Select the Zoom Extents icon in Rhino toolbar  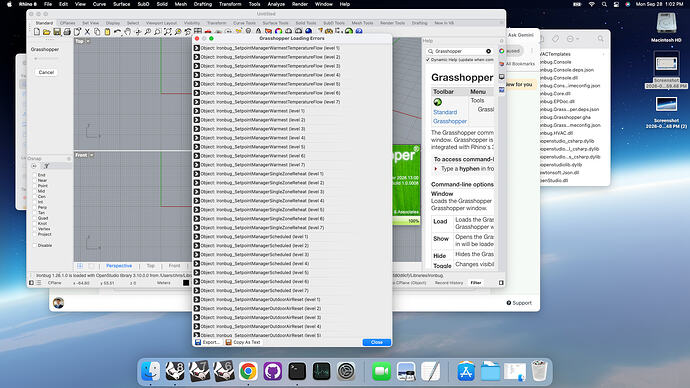coord(168,32)
